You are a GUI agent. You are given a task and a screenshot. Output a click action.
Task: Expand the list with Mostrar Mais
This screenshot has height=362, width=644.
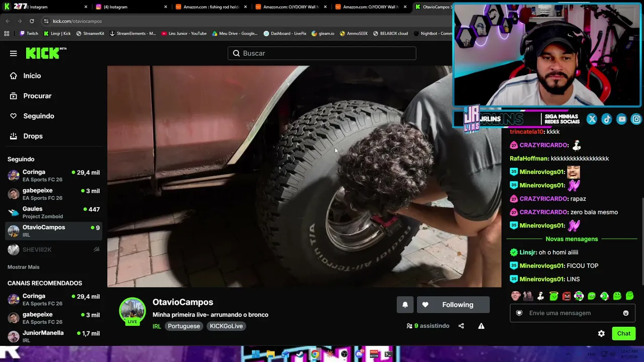pyautogui.click(x=24, y=267)
